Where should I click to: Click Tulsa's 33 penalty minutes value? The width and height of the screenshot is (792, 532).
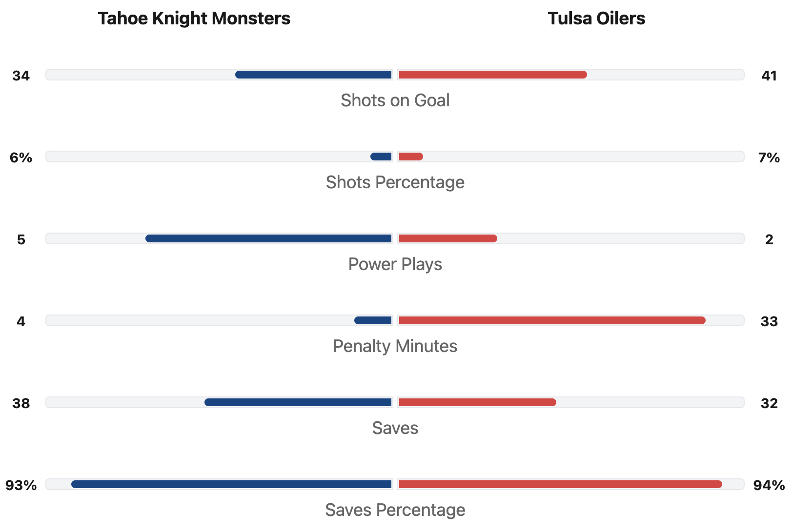pyautogui.click(x=769, y=321)
